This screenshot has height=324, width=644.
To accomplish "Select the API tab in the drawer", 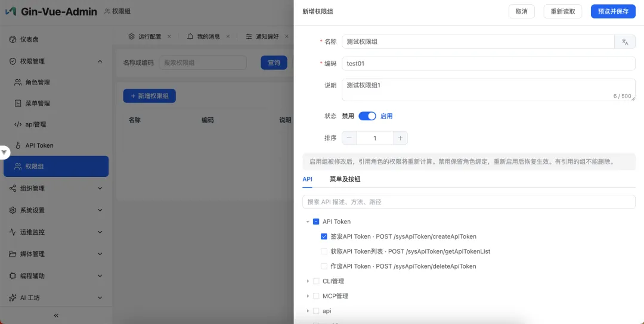I will click(x=307, y=179).
